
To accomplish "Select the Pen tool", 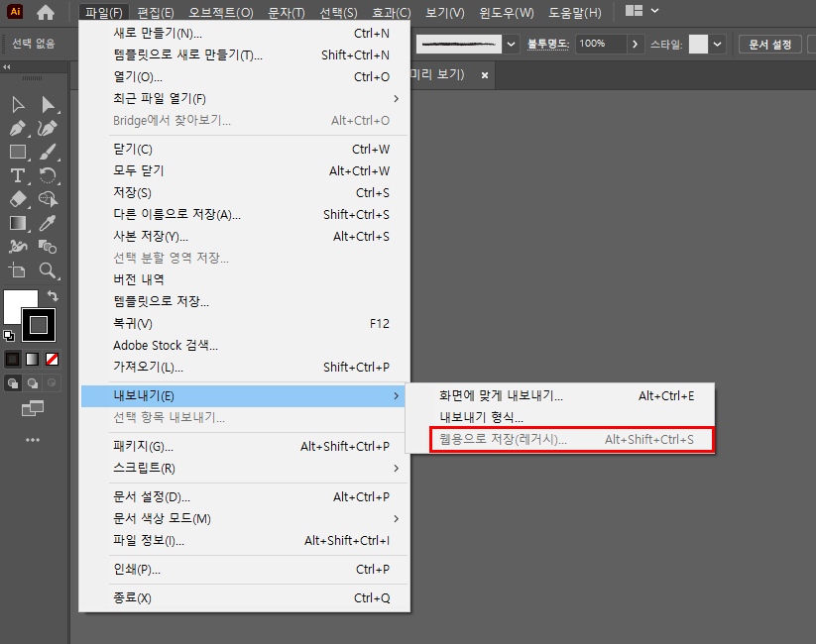I will coord(18,129).
